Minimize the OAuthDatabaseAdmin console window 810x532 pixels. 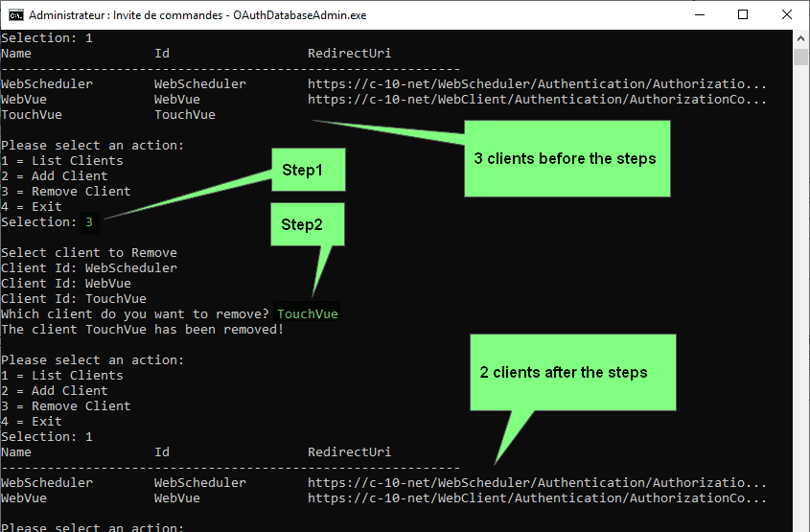coord(698,15)
